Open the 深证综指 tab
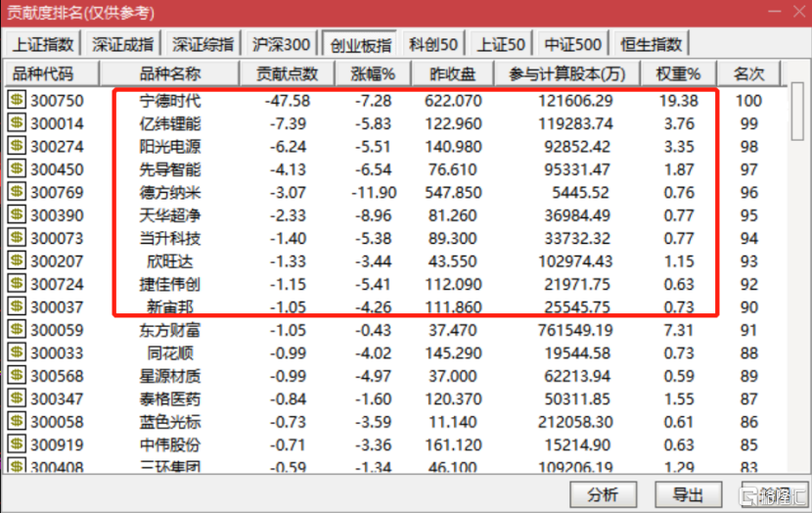This screenshot has width=812, height=513. point(203,45)
